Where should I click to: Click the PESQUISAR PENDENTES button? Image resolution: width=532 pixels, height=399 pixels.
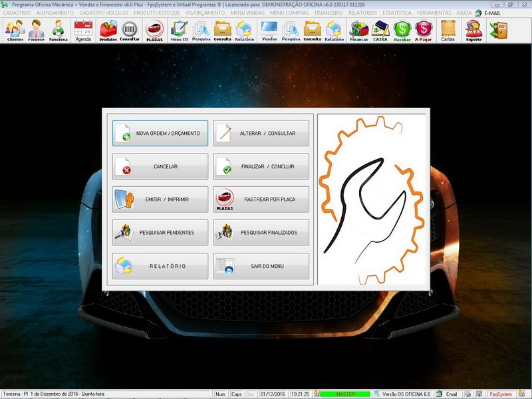pos(160,233)
